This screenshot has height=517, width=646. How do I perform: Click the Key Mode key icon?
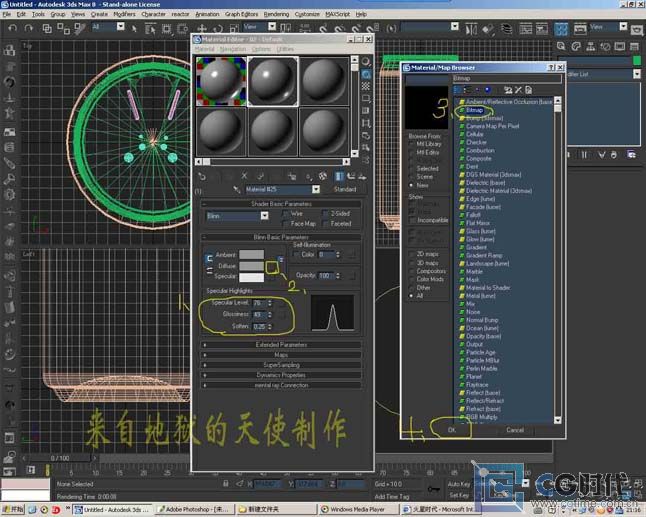coord(433,489)
